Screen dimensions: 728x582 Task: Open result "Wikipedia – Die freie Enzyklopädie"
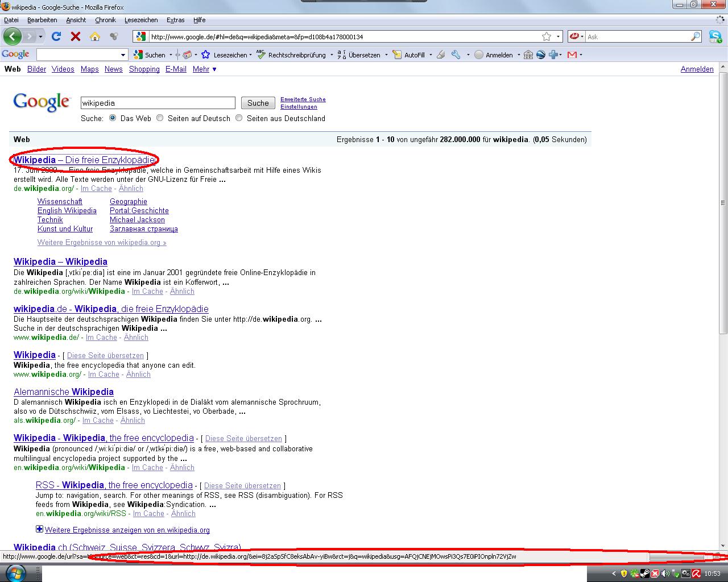tap(85, 160)
